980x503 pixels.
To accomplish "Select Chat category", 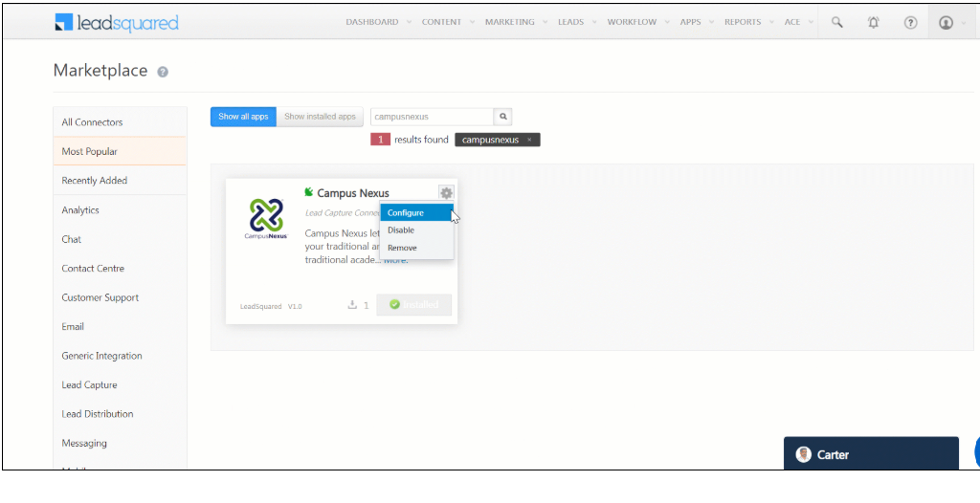I will click(x=120, y=239).
